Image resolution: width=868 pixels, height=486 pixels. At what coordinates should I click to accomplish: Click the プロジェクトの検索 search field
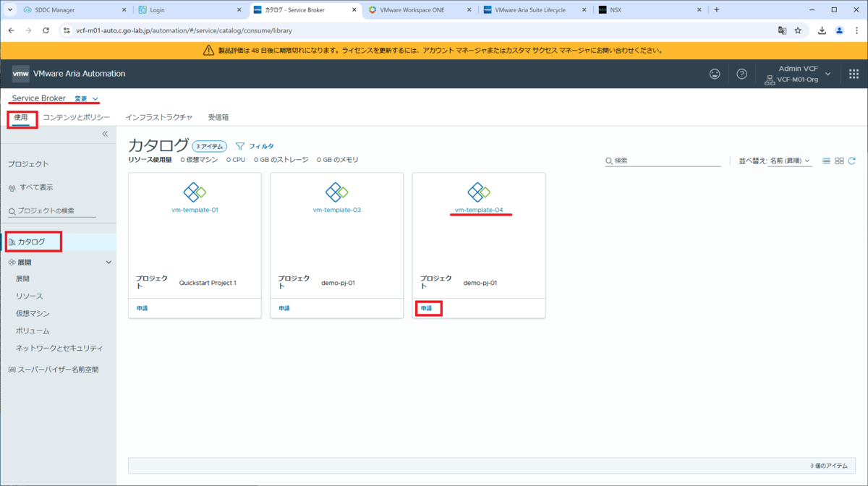coord(52,211)
